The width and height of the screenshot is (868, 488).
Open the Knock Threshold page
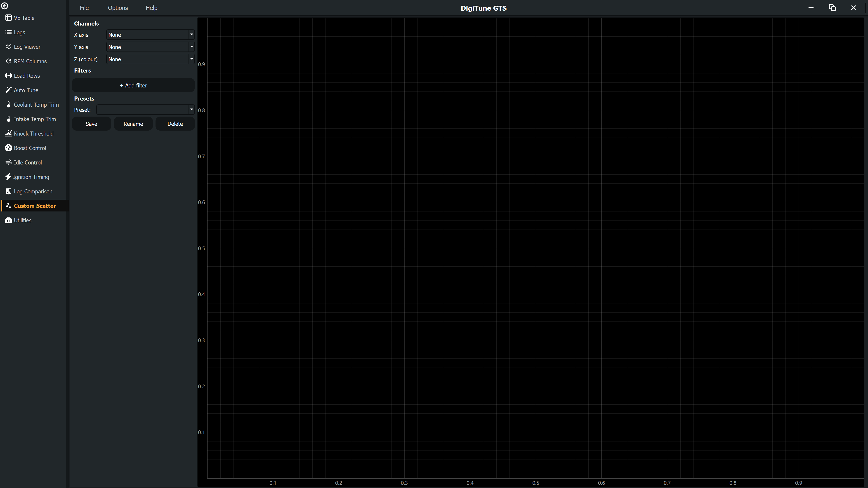click(34, 134)
